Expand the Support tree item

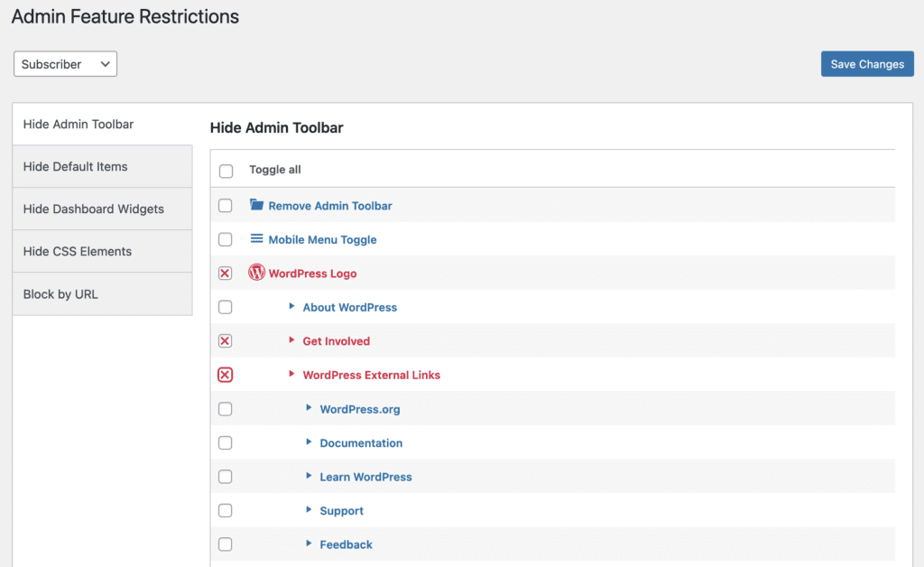pyautogui.click(x=310, y=510)
